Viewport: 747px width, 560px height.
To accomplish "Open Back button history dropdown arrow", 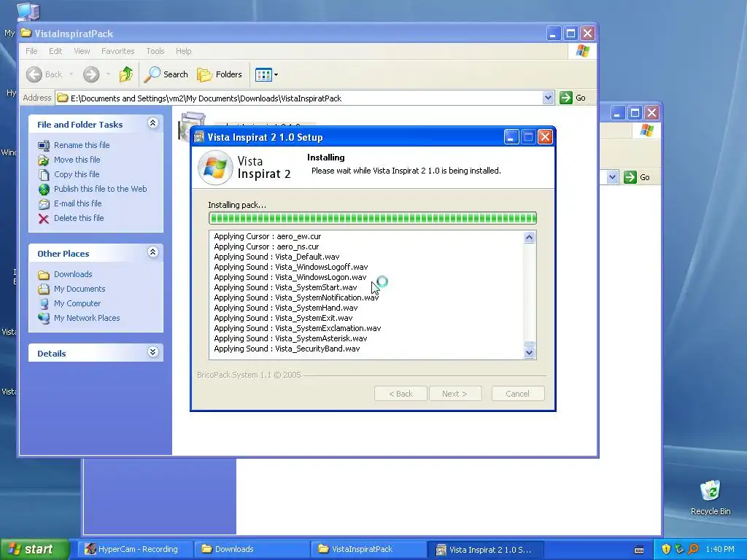I will [x=71, y=74].
